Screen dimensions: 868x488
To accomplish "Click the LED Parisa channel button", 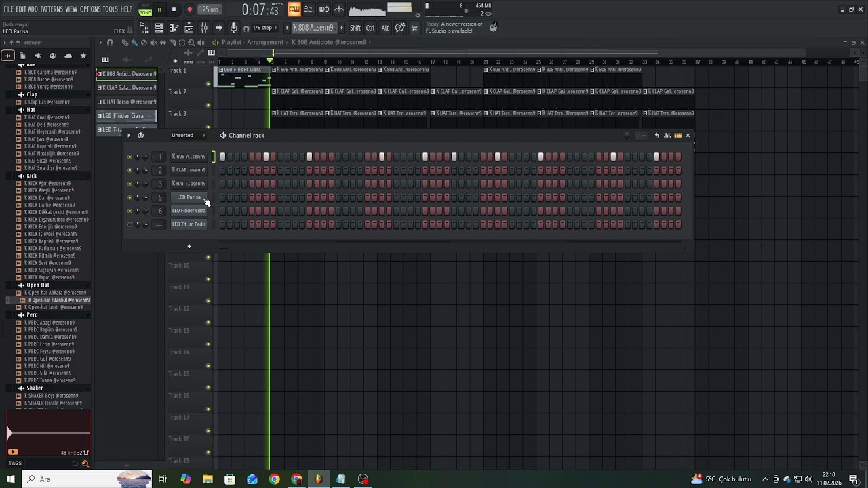I will click(189, 197).
